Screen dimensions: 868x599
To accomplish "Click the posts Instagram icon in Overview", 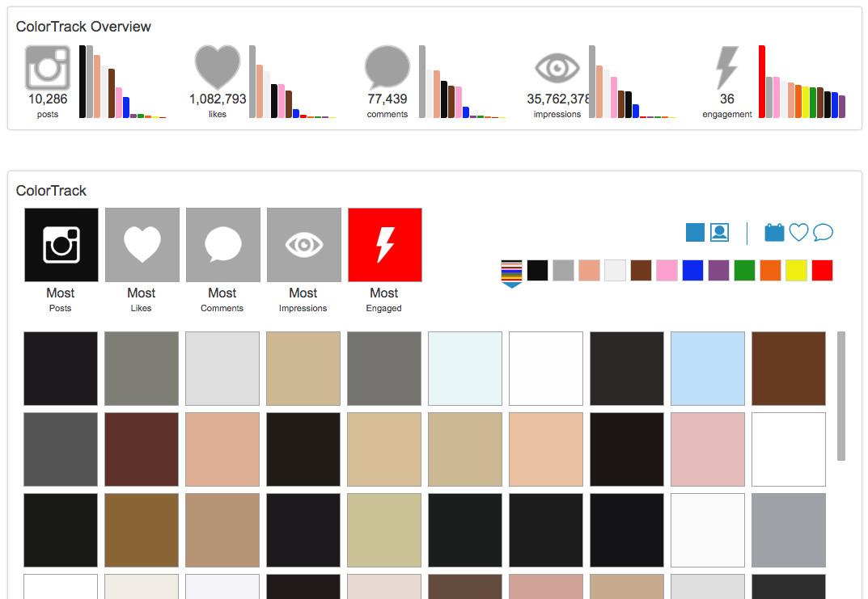I will click(48, 68).
